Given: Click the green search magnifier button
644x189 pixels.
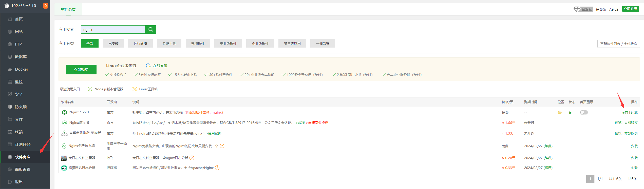Looking at the screenshot, I should [150, 29].
